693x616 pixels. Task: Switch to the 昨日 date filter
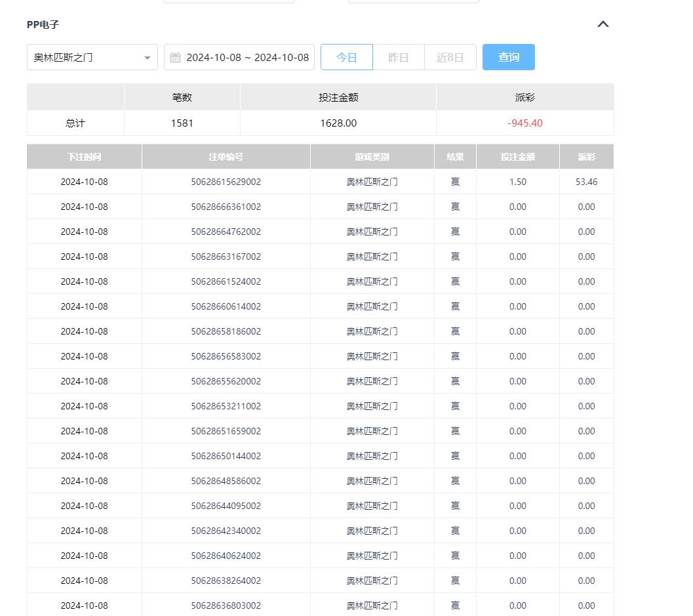click(398, 57)
